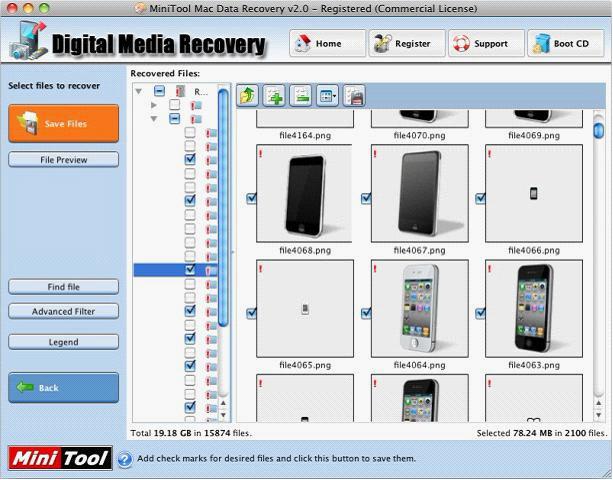
Task: Go up one folder level using the toolbar
Action: point(247,95)
